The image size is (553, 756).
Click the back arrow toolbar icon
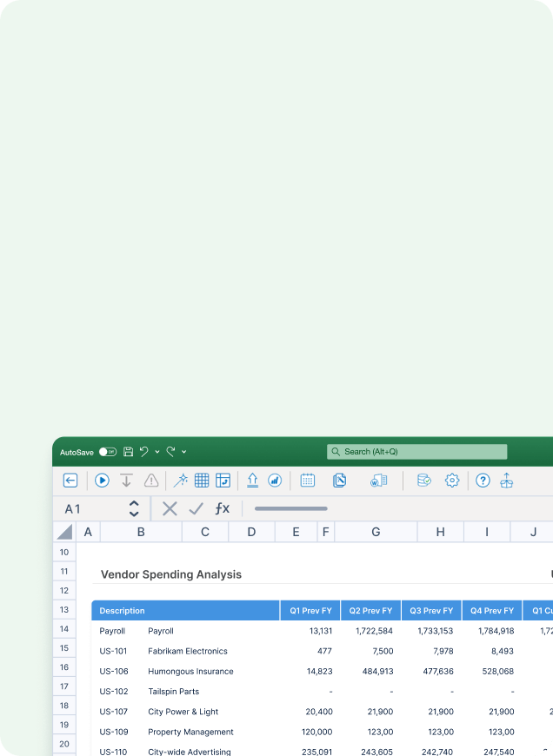click(x=70, y=481)
